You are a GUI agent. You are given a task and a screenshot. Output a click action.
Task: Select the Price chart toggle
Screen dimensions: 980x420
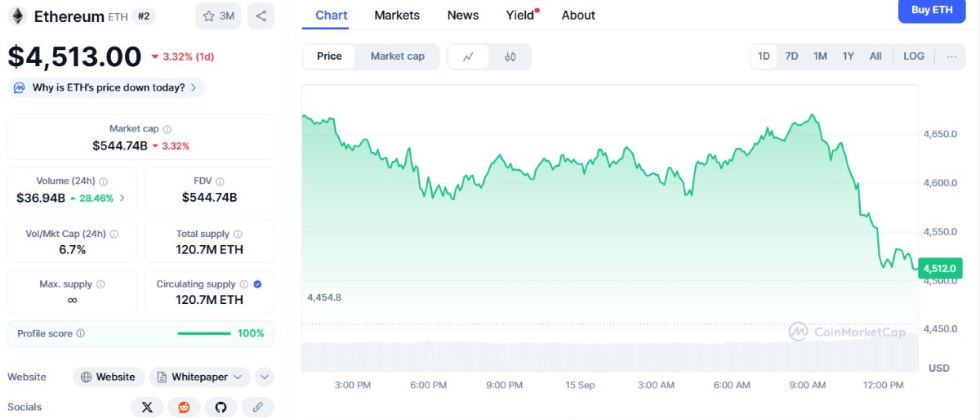point(329,56)
